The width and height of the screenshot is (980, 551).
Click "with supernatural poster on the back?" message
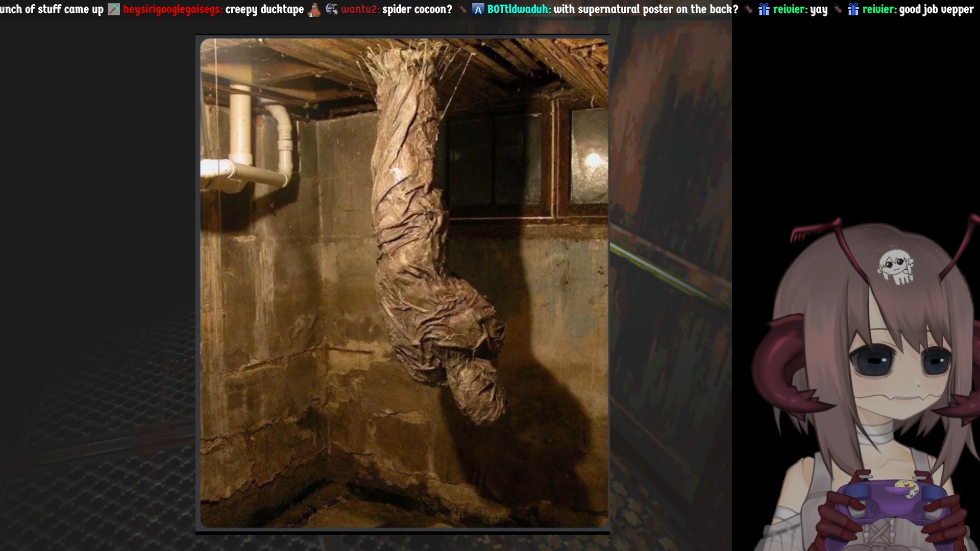coord(646,10)
